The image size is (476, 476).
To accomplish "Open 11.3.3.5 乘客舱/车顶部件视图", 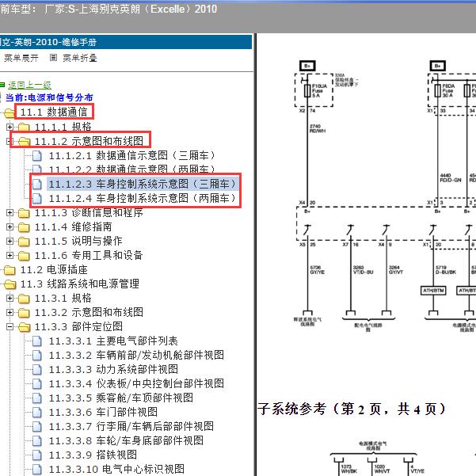I will pyautogui.click(x=121, y=398).
